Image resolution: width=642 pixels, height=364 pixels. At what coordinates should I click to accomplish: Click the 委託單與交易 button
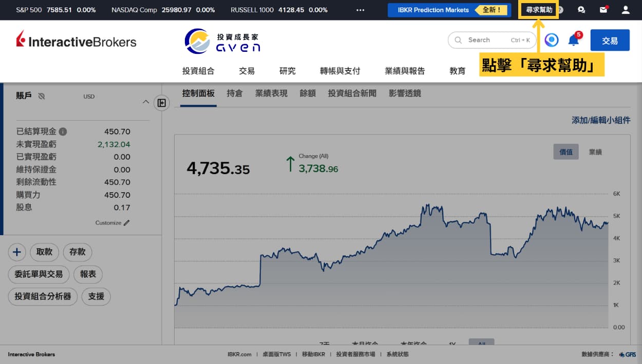click(39, 274)
